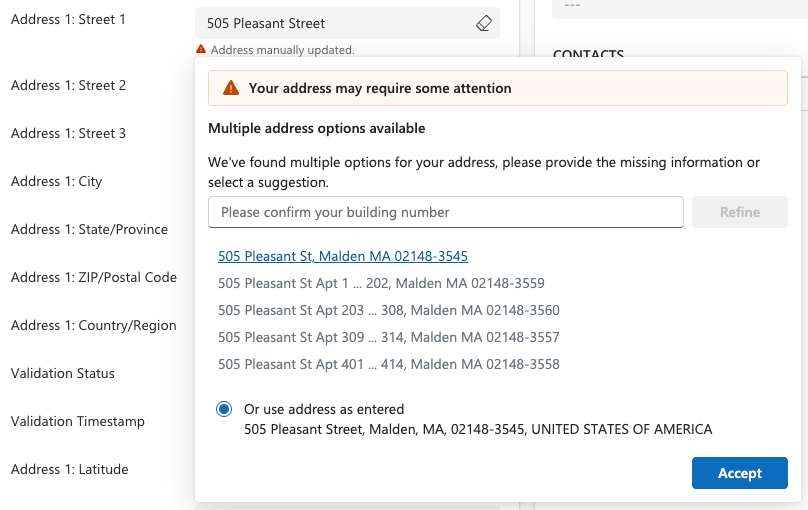This screenshot has height=510, width=808.
Task: Click the "Validation Status" label
Action: (x=63, y=373)
